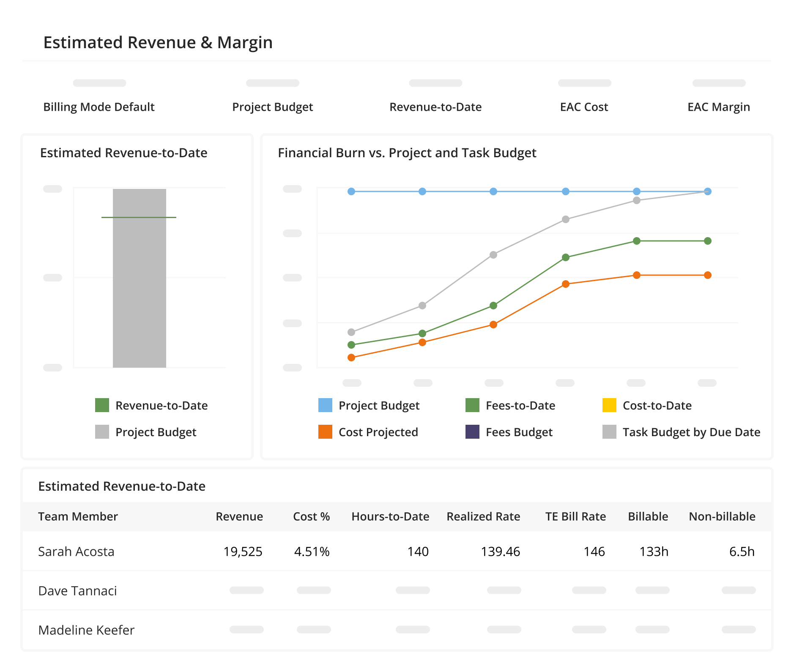794x672 pixels.
Task: Click the EAC Margin metric label
Action: (719, 107)
